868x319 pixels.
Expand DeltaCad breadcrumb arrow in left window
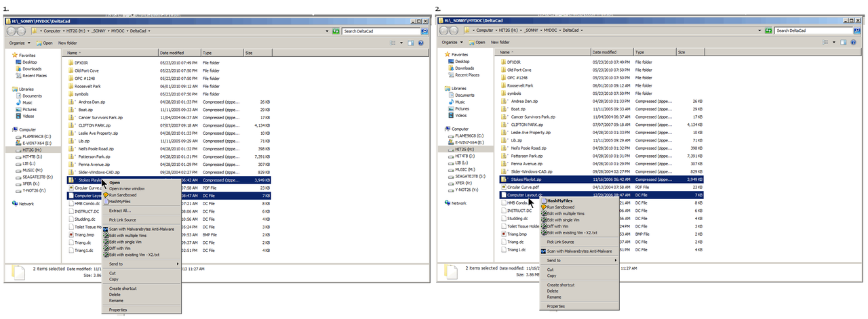(149, 30)
